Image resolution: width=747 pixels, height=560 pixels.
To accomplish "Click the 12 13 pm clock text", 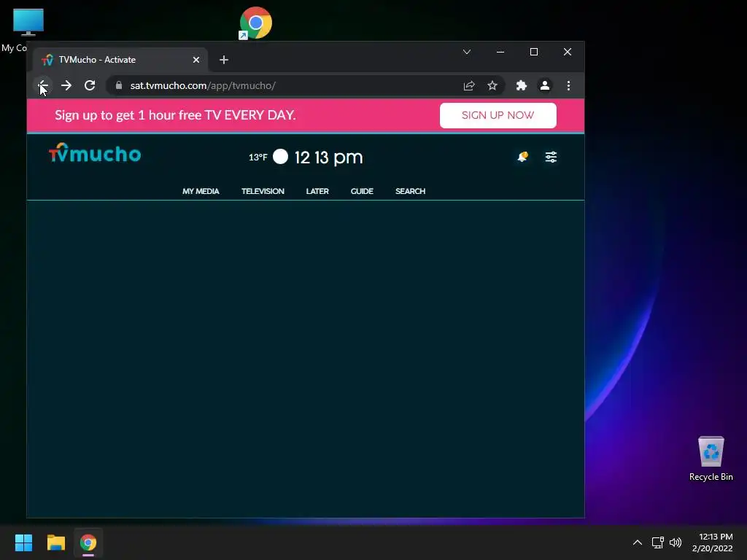I will tap(329, 157).
